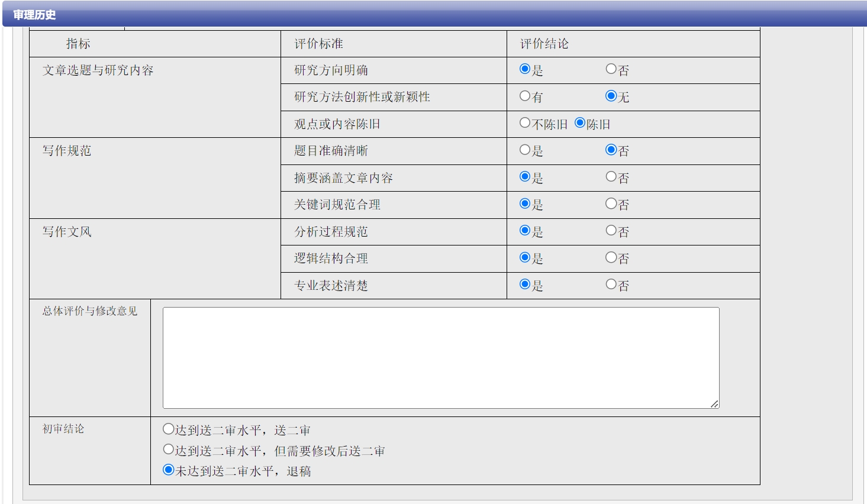Choose 达到送二审水平，但需要修改后送二审 option

click(169, 450)
